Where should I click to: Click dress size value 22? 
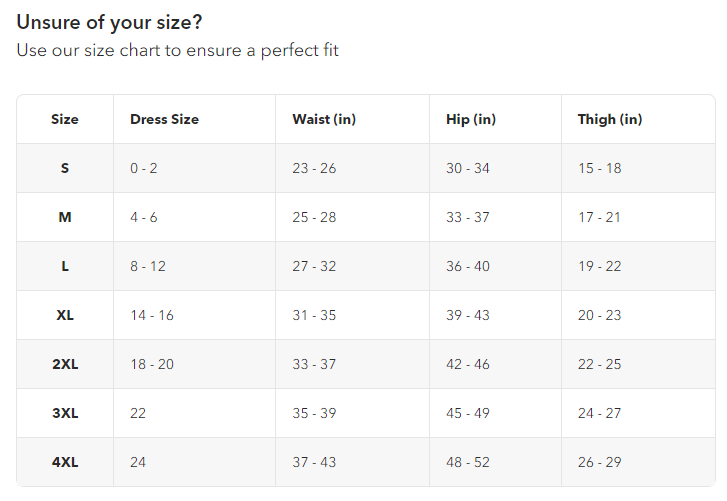tap(138, 413)
